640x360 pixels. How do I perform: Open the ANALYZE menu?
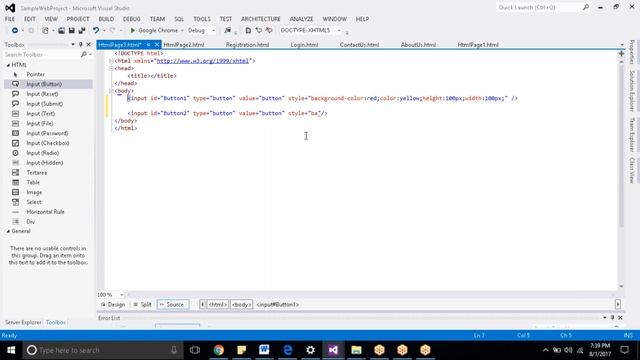click(301, 19)
